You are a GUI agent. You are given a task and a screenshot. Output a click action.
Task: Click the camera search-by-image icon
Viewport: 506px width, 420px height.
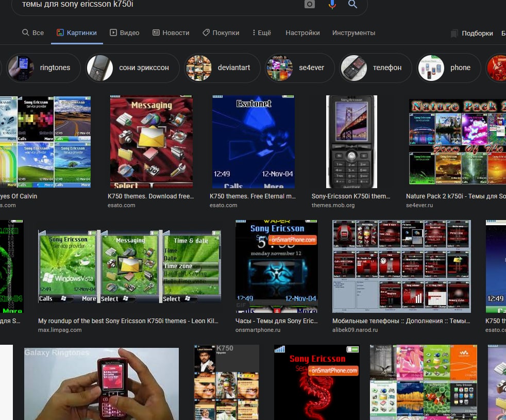310,4
